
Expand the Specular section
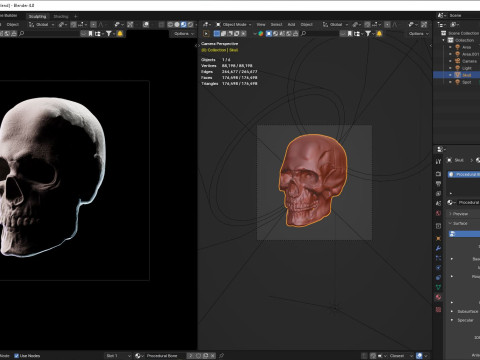coord(452,320)
